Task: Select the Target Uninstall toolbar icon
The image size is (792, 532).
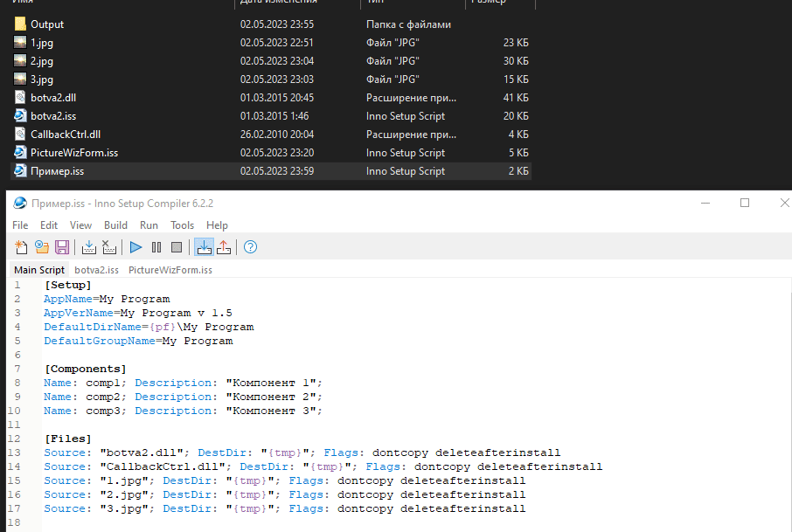Action: (x=224, y=247)
